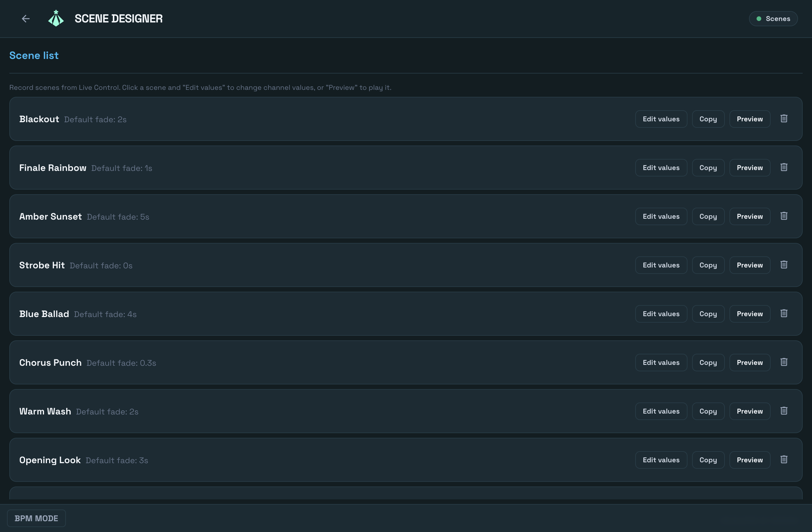812x532 pixels.
Task: Click the SCENE DESIGNER title
Action: click(119, 19)
